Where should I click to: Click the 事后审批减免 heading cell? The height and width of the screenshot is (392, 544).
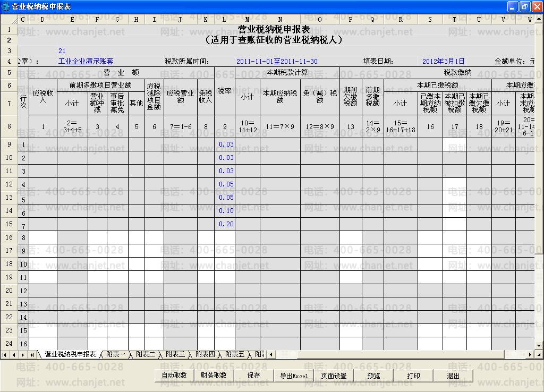(117, 103)
